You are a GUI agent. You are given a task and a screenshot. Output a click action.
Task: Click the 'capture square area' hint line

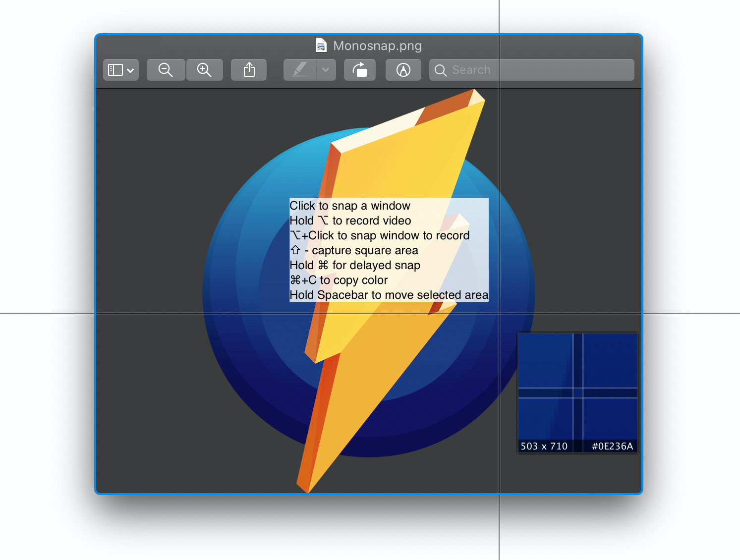[x=354, y=250]
